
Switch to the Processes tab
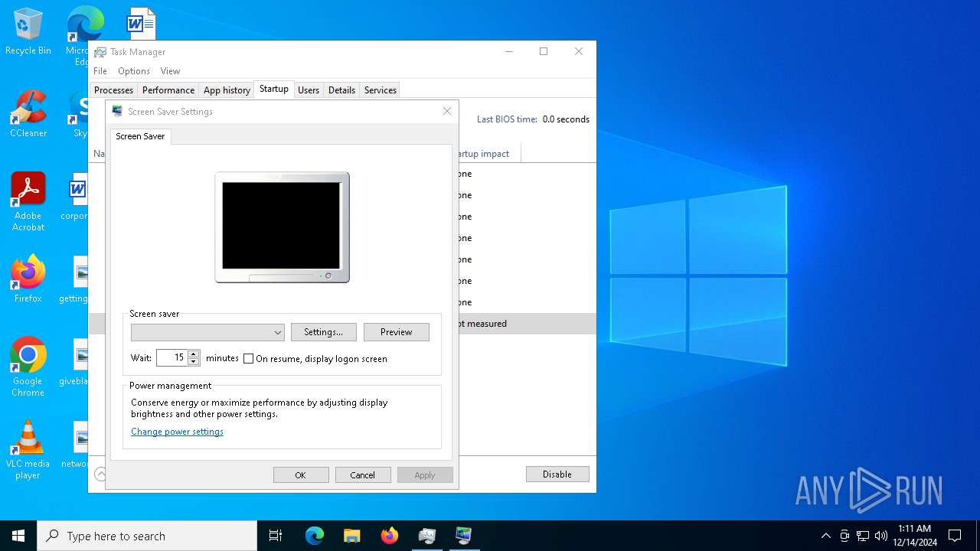113,90
